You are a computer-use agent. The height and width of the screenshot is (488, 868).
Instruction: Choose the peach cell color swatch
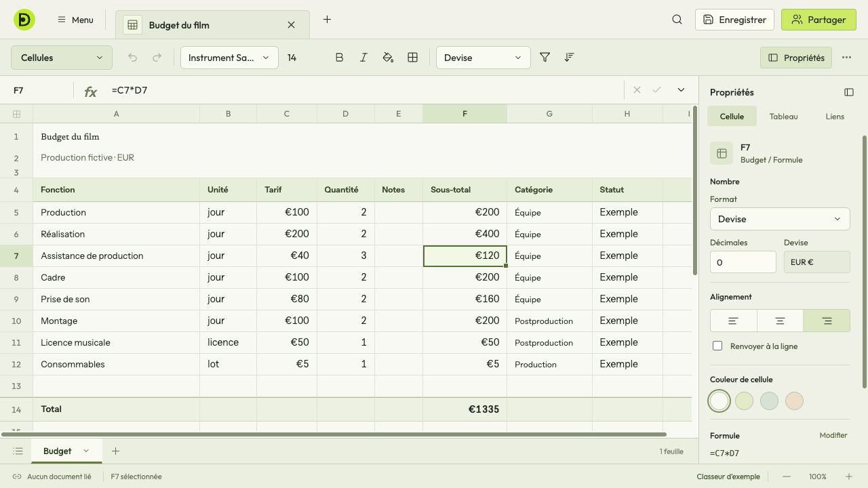point(794,401)
